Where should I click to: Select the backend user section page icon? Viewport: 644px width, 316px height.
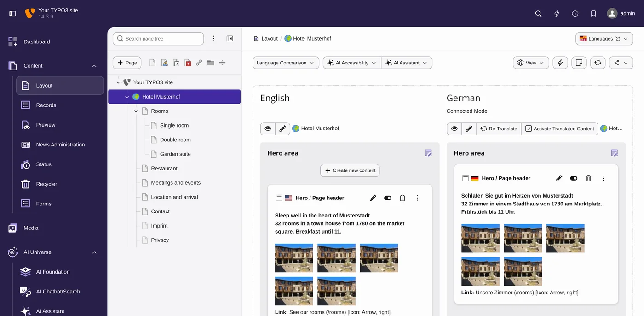(x=164, y=63)
